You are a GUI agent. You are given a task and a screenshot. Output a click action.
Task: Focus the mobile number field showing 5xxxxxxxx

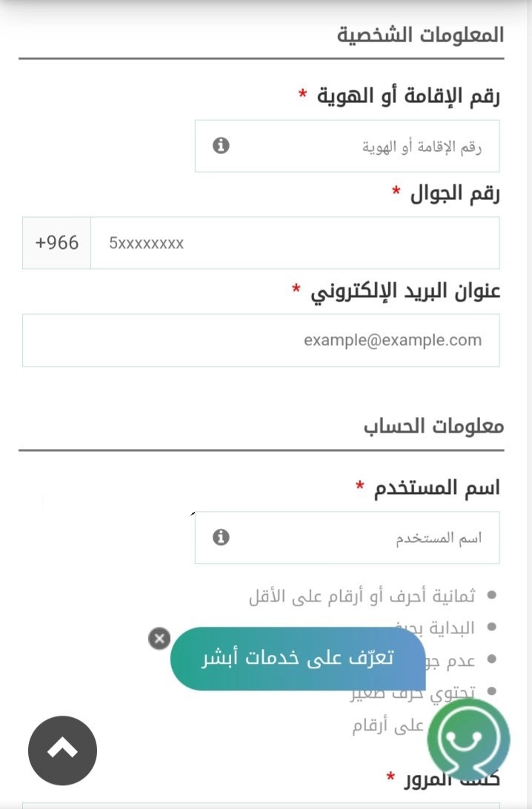295,243
